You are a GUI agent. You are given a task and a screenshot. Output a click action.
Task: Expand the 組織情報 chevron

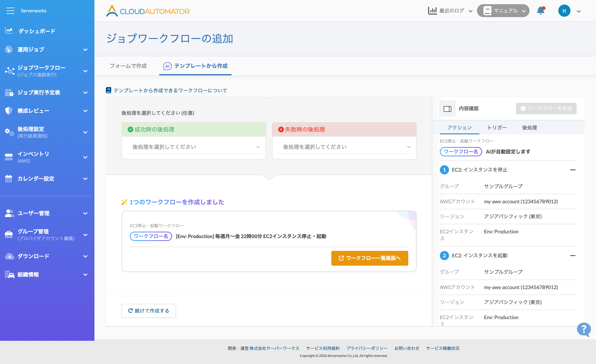85,275
